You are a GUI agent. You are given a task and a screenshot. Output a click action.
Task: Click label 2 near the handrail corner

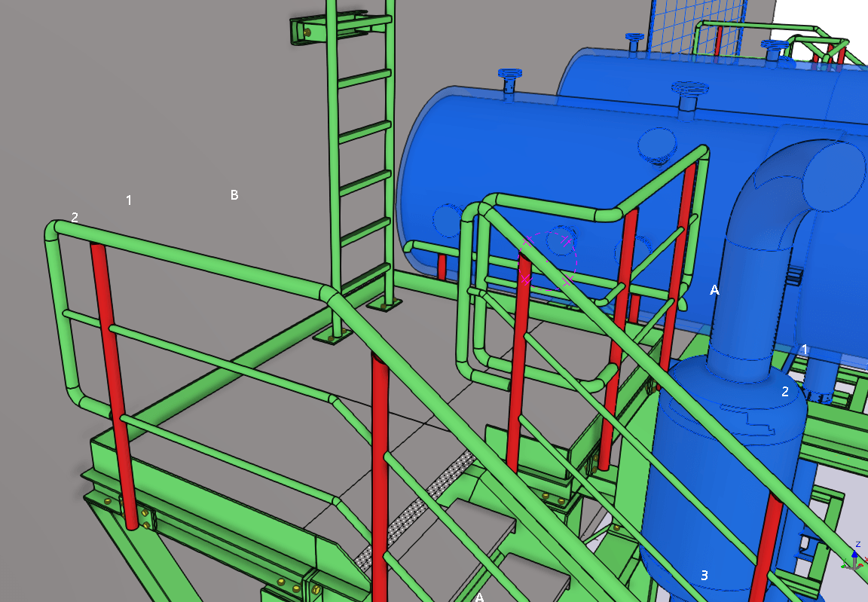coord(75,217)
